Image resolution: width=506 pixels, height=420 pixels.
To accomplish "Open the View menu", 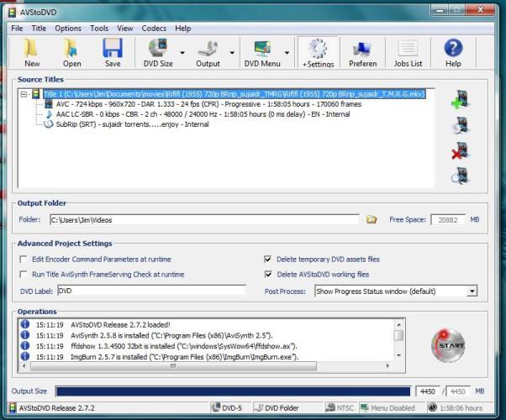I will pyautogui.click(x=125, y=29).
